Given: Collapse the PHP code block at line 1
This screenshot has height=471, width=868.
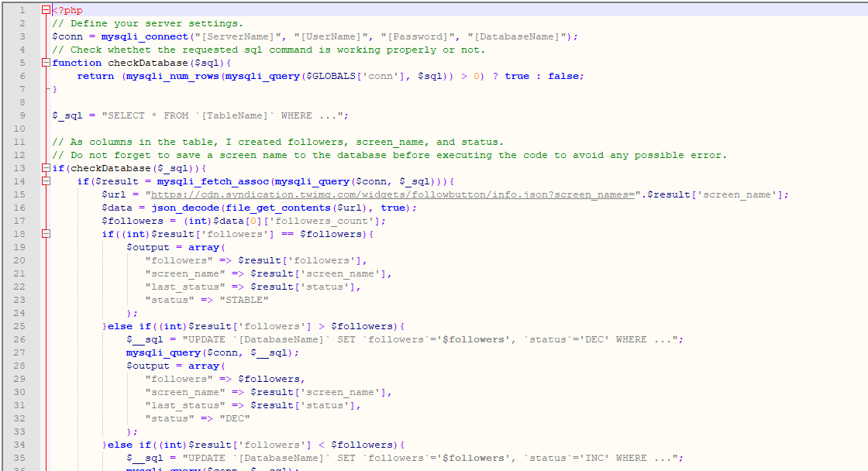Looking at the screenshot, I should pyautogui.click(x=44, y=10).
